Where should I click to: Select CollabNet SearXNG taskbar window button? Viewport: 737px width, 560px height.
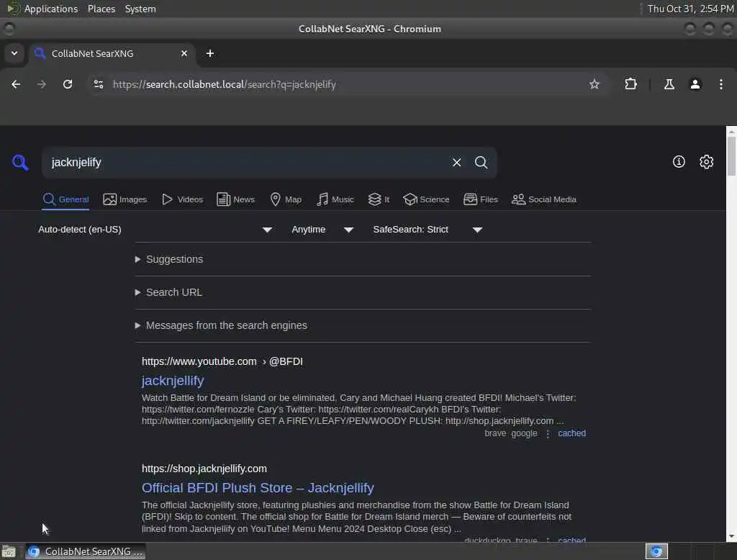[x=86, y=551]
